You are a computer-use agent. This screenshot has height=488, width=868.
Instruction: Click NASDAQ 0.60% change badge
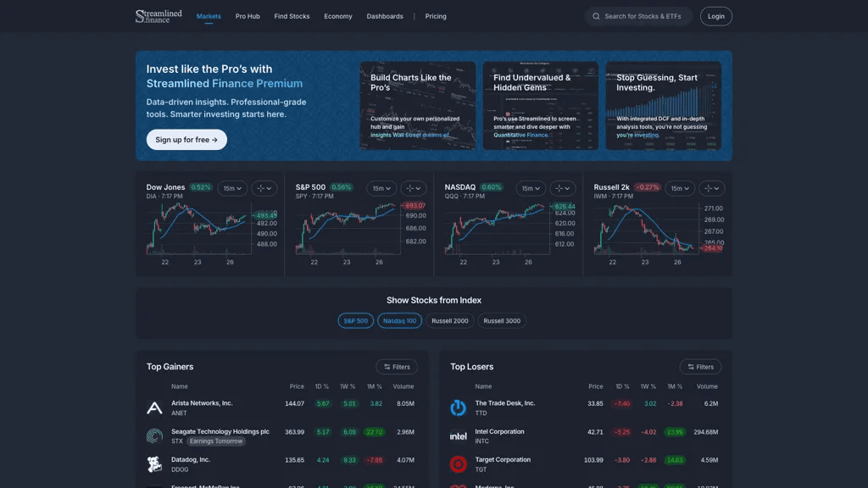[491, 187]
